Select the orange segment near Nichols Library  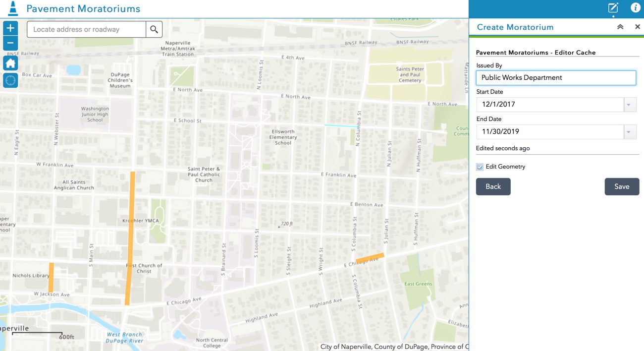tap(51, 278)
